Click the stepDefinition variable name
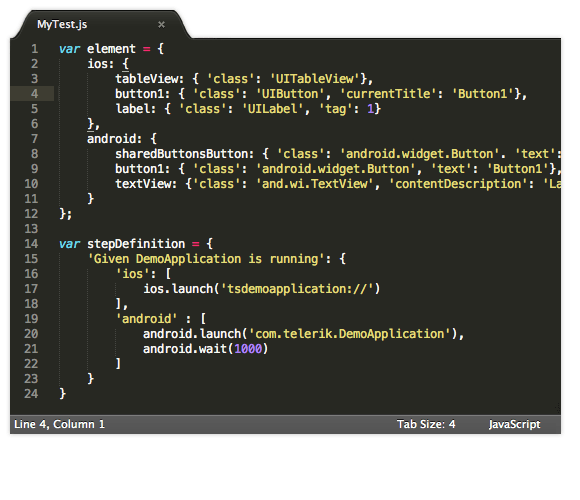580x500 pixels. (136, 244)
